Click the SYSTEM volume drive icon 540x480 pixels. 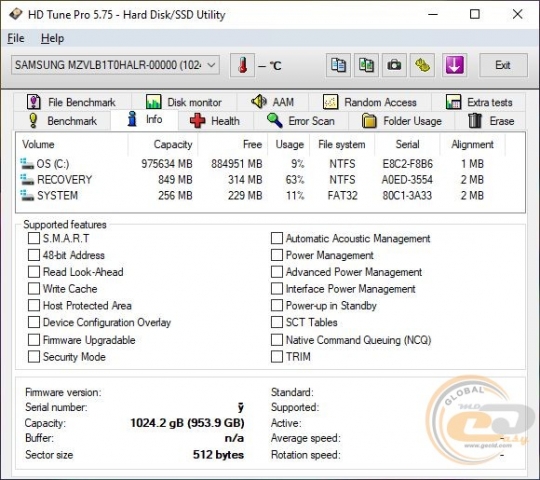coord(27,195)
